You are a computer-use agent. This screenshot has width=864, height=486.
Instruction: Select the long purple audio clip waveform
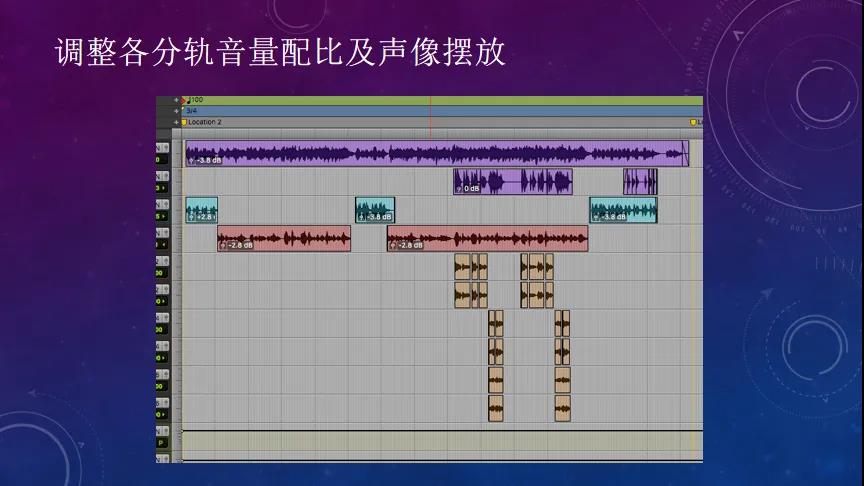coord(437,153)
